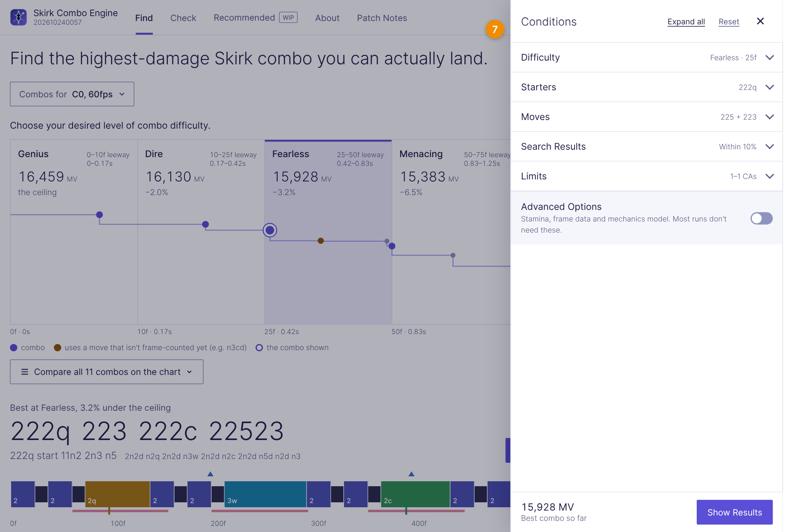The height and width of the screenshot is (532, 792).
Task: Expand the Moves section
Action: [646, 117]
